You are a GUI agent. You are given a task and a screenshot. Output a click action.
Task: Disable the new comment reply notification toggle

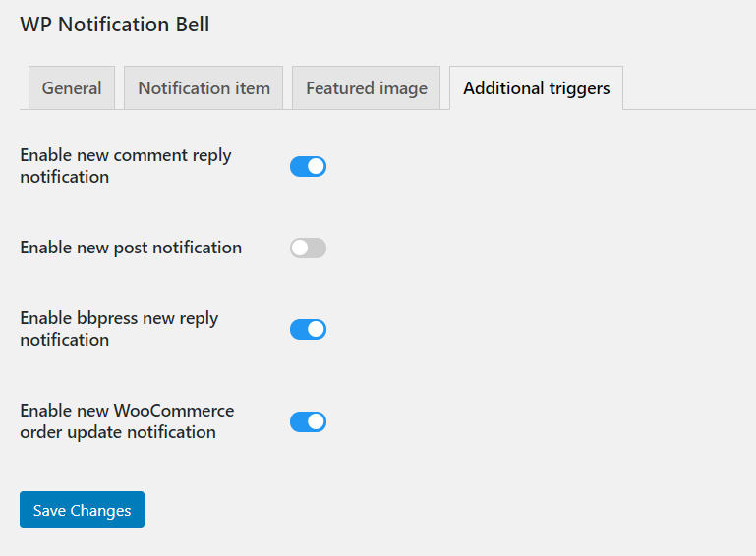308,167
